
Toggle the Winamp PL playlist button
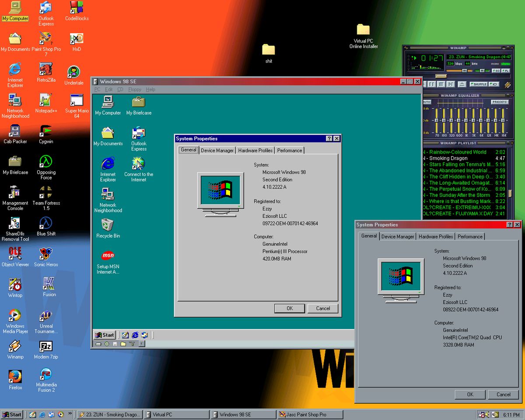coord(505,70)
